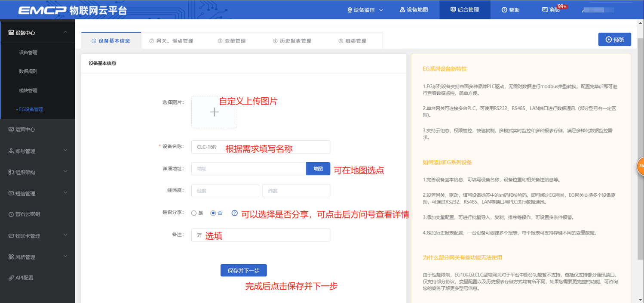Click the API配置 link icon
The height and width of the screenshot is (303, 644).
[x=11, y=278]
